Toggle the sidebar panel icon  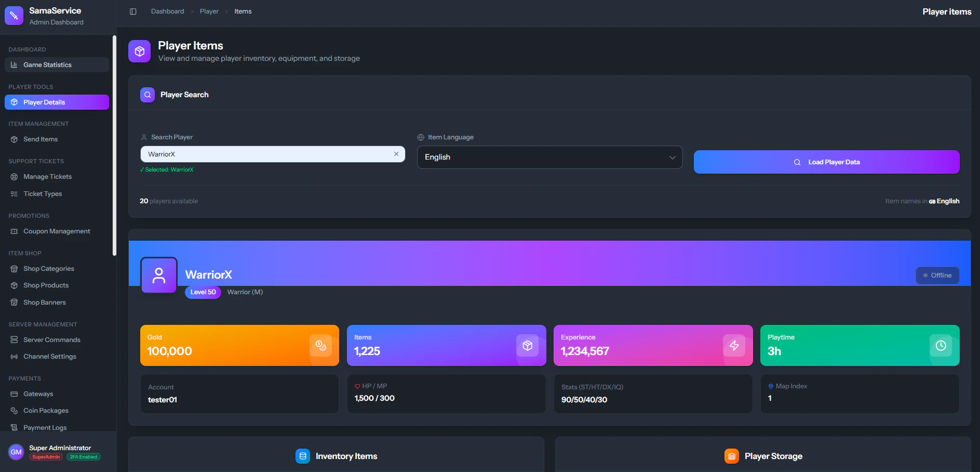point(133,11)
